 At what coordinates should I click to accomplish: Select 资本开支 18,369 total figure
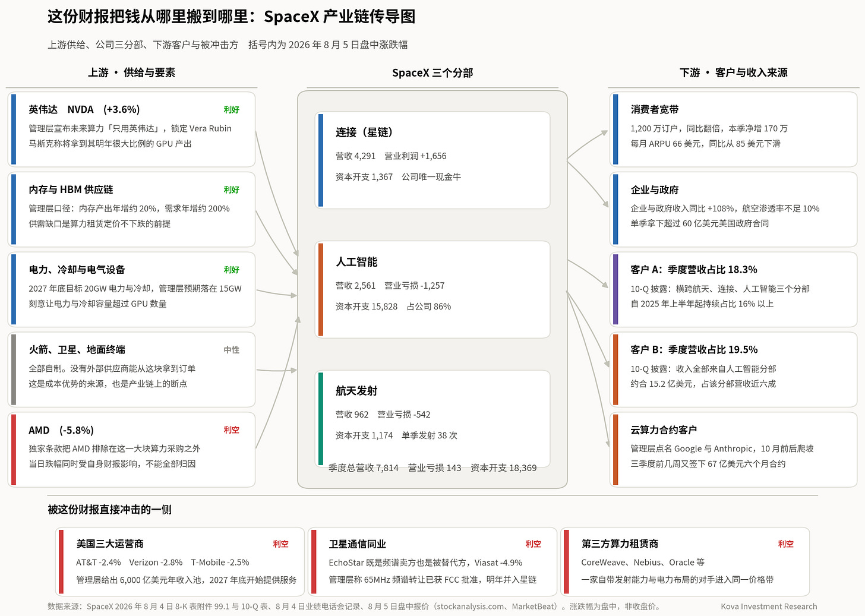click(x=504, y=468)
